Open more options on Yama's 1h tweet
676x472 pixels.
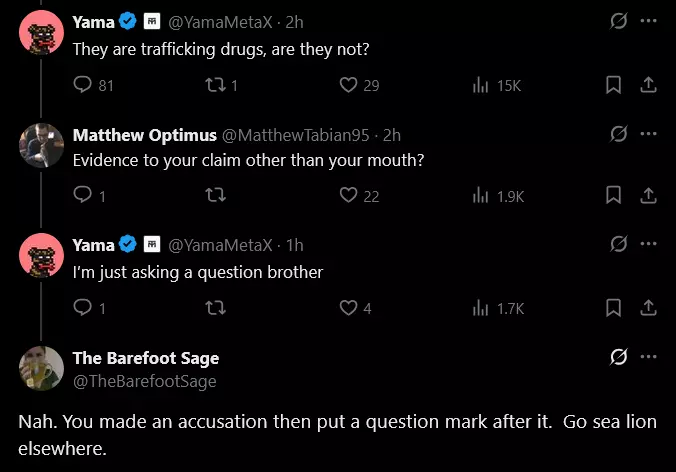[648, 244]
